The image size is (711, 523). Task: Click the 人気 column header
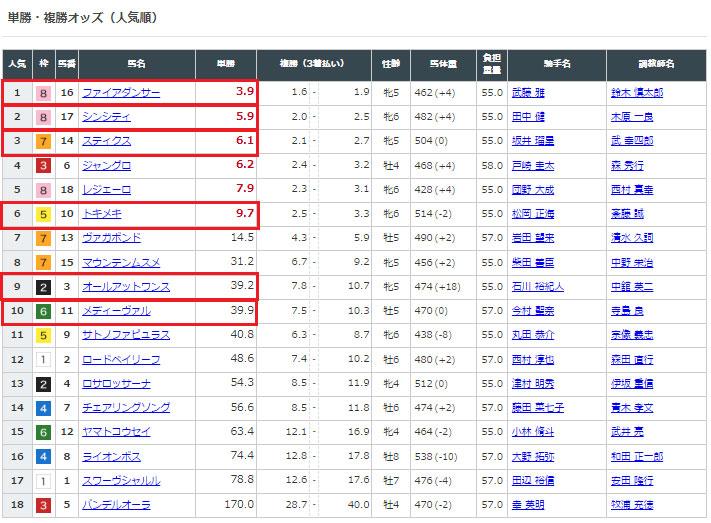17,64
